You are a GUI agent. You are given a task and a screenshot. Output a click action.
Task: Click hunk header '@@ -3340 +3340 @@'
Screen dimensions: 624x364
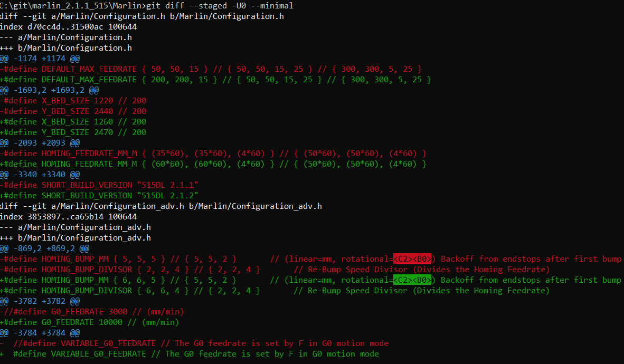[x=40, y=174]
